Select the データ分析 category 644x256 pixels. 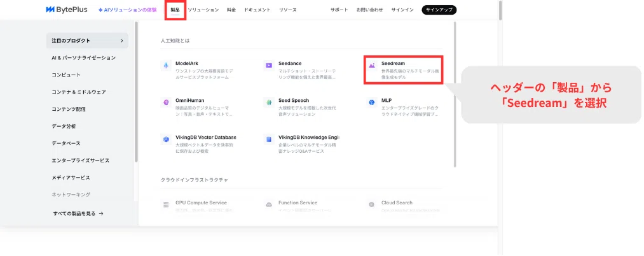[64, 126]
